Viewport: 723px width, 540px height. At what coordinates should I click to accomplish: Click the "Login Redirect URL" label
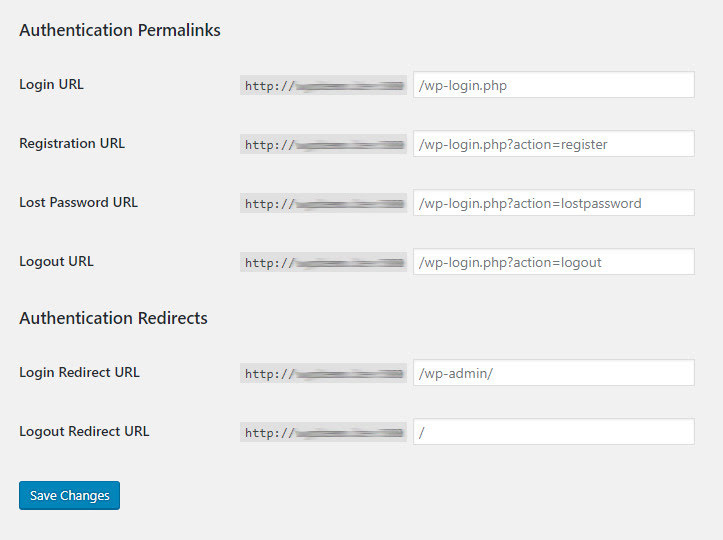[x=79, y=372]
